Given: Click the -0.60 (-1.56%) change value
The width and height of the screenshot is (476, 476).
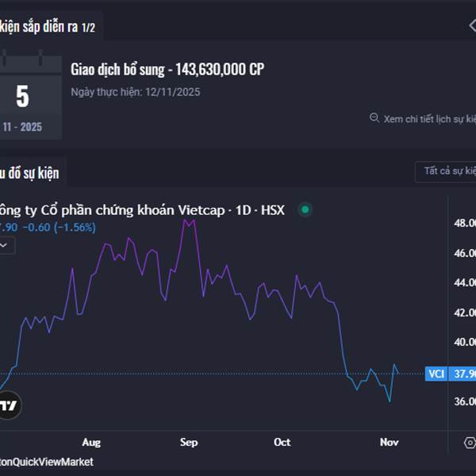Looking at the screenshot, I should (59, 228).
